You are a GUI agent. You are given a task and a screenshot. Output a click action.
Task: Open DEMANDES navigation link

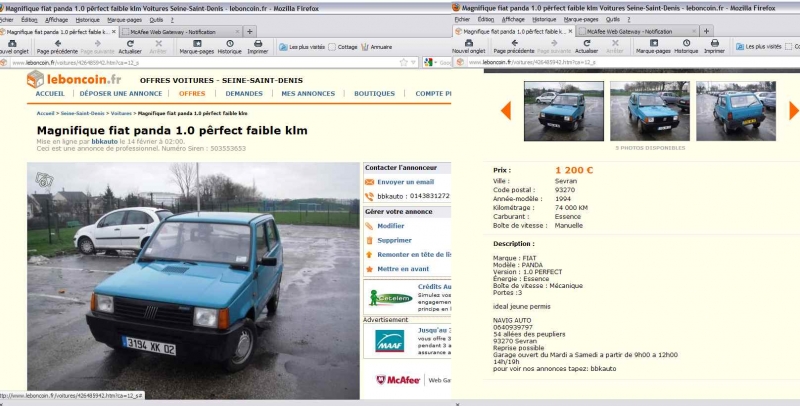tap(244, 94)
